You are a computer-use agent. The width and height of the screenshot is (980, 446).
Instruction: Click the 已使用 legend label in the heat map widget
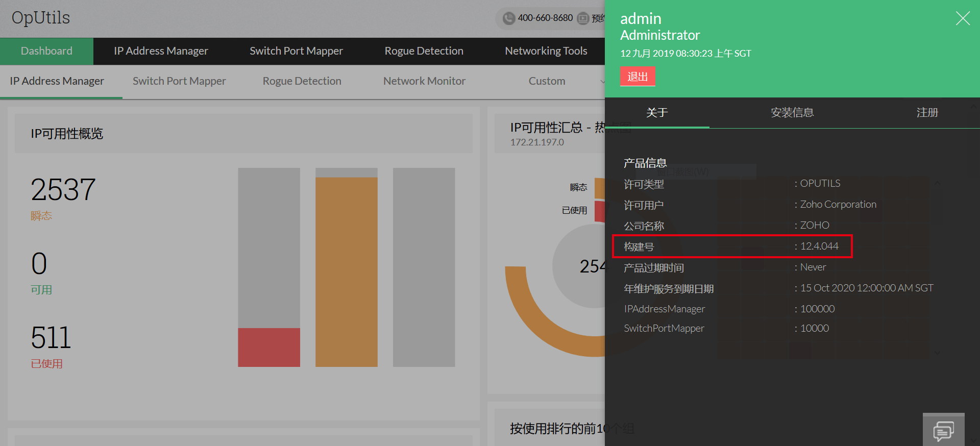(x=574, y=210)
